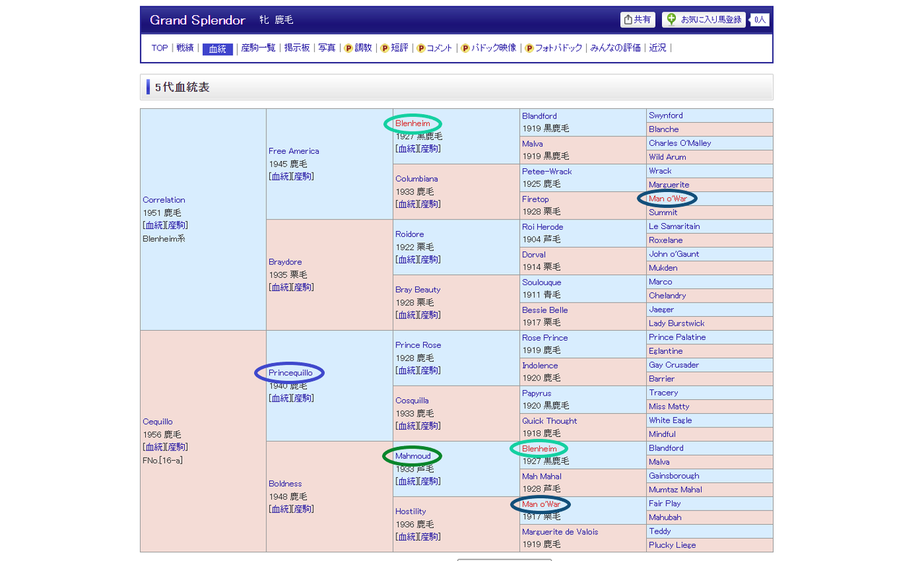Open dam Cequillo's page
924x561 pixels.
157,422
